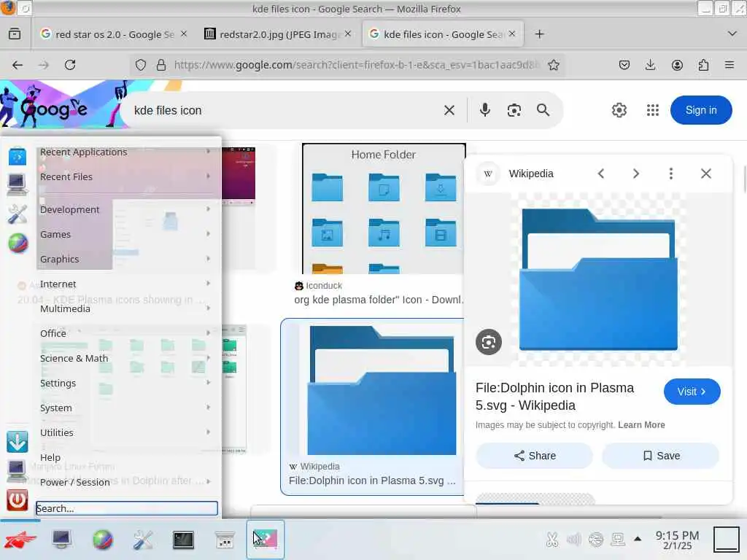Open the Internet category

click(x=126, y=284)
